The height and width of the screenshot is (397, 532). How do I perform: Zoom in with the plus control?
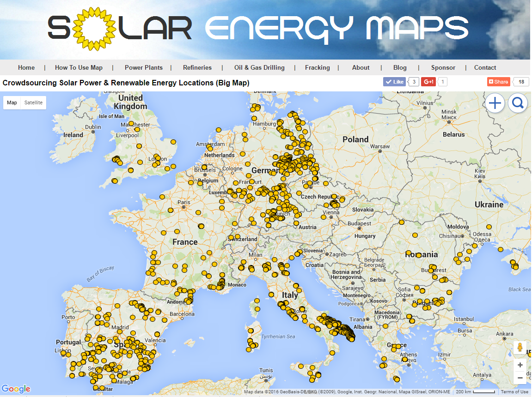520,365
